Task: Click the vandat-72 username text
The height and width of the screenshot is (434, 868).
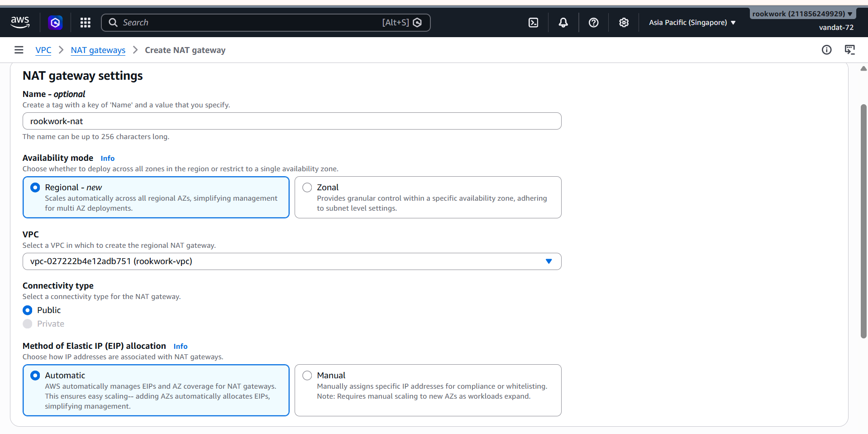Action: [x=836, y=27]
